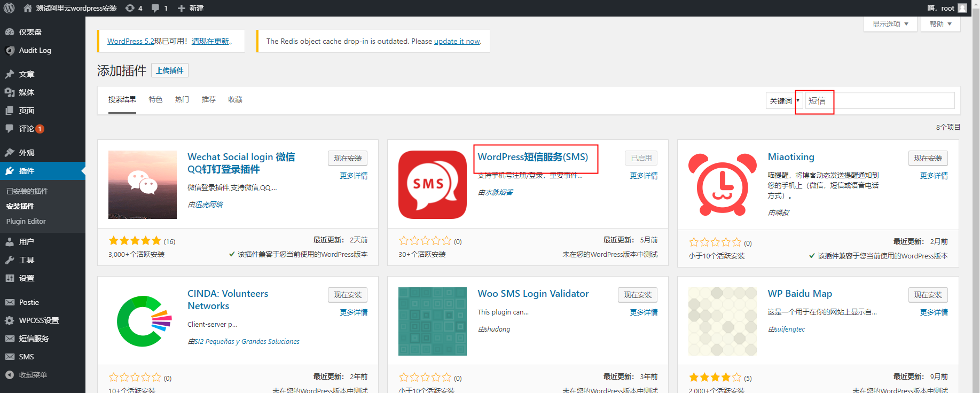Switch to the 热门 tab
980x393 pixels.
182,99
